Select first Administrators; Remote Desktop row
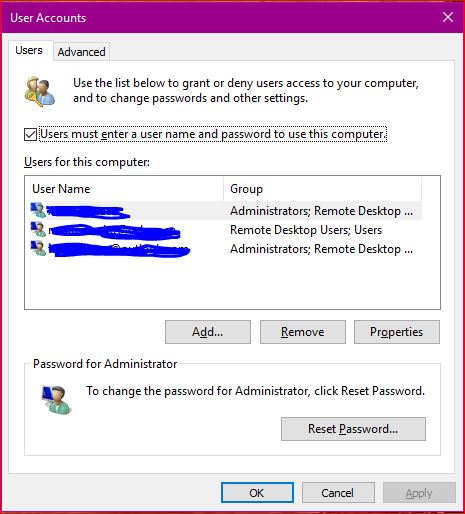 pos(223,211)
